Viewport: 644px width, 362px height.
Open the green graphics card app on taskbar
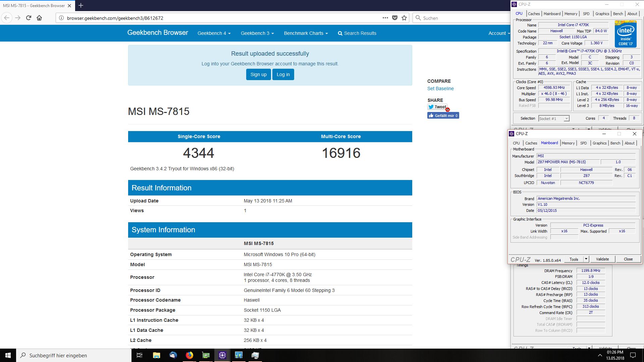[206, 355]
